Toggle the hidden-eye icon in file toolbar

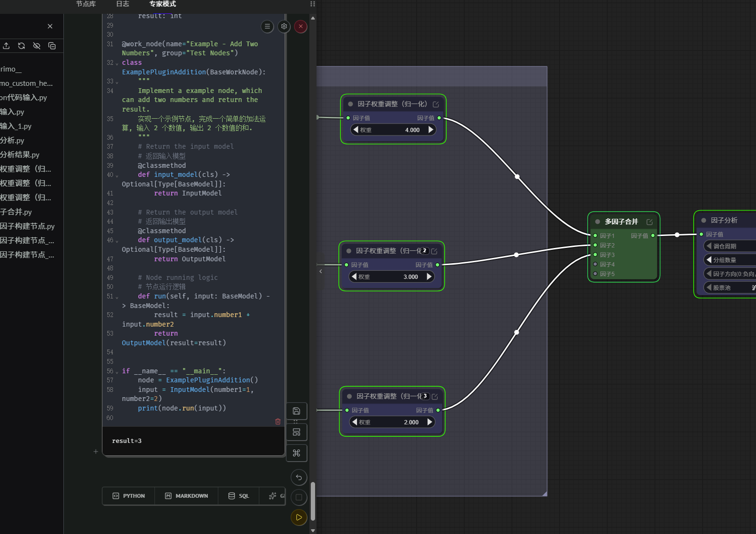[37, 46]
